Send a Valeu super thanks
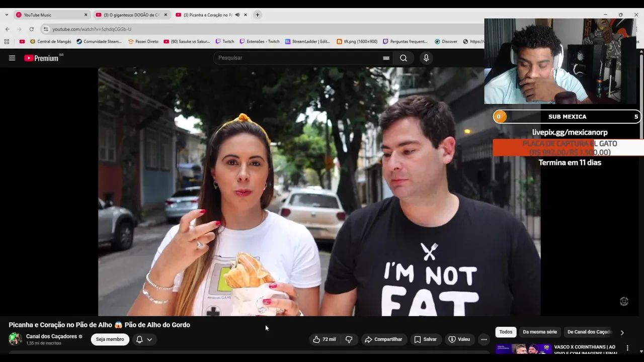 (x=459, y=339)
